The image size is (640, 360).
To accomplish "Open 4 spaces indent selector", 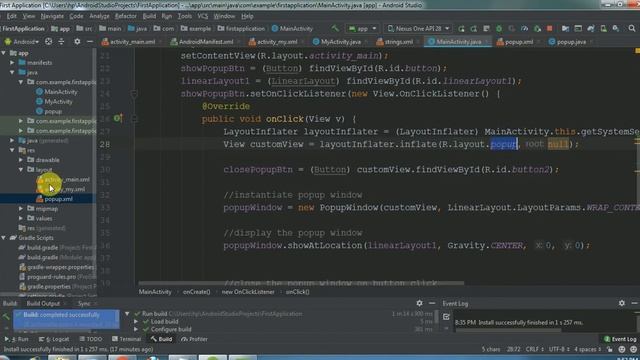I will click(x=587, y=349).
